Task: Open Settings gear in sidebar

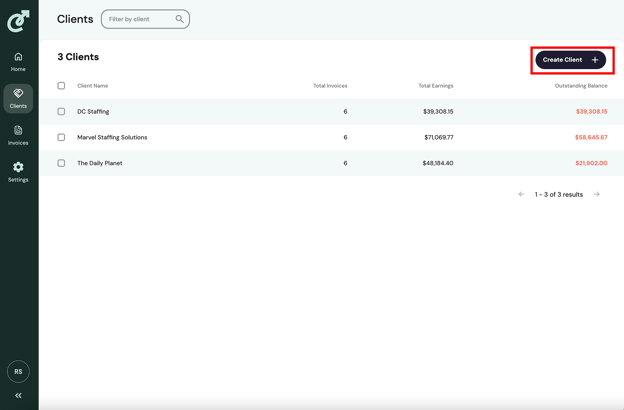Action: (x=18, y=172)
